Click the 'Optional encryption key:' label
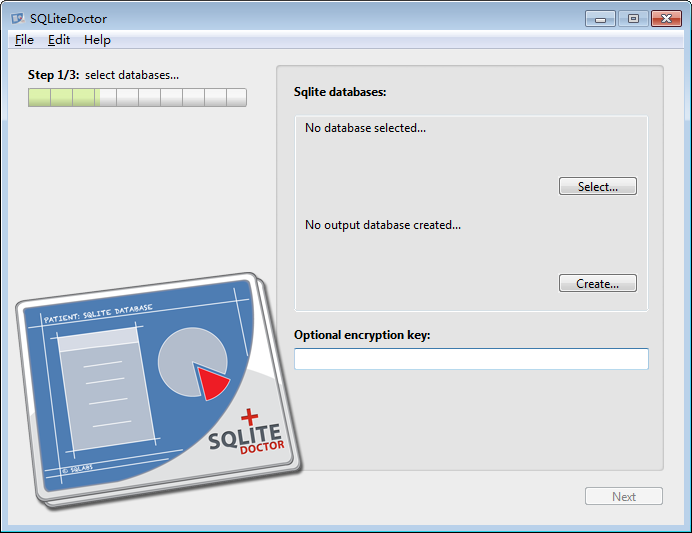 click(x=362, y=335)
